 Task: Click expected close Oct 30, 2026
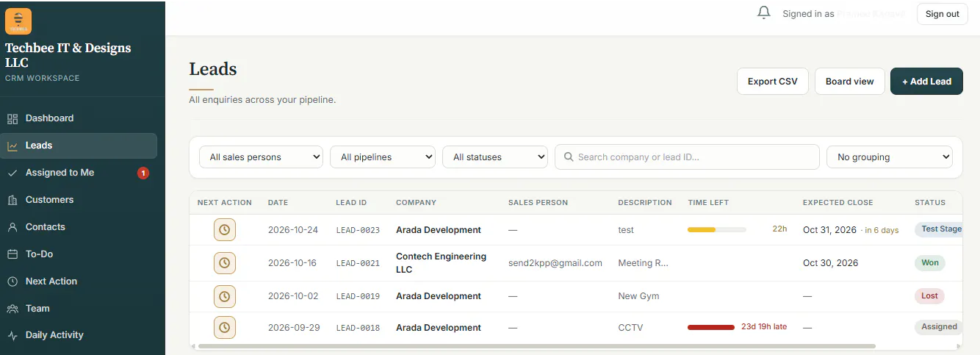pyautogui.click(x=830, y=263)
